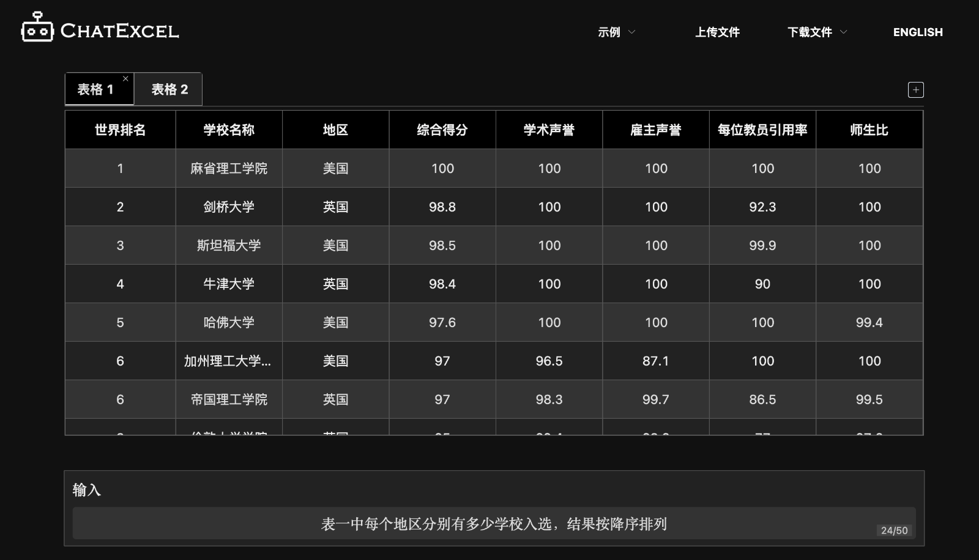
Task: Select the cell containing 麻省理工学院
Action: coord(228,168)
